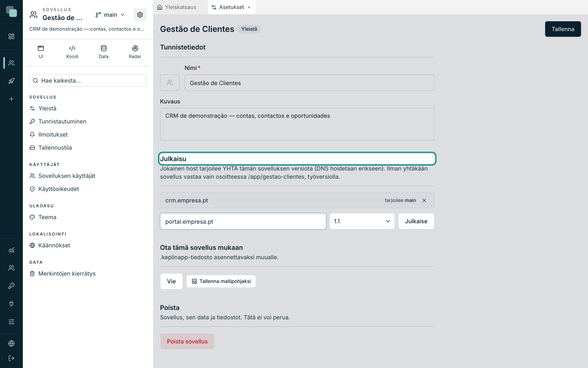The image size is (588, 368).
Task: Click the Poista section heading
Action: click(x=170, y=308)
